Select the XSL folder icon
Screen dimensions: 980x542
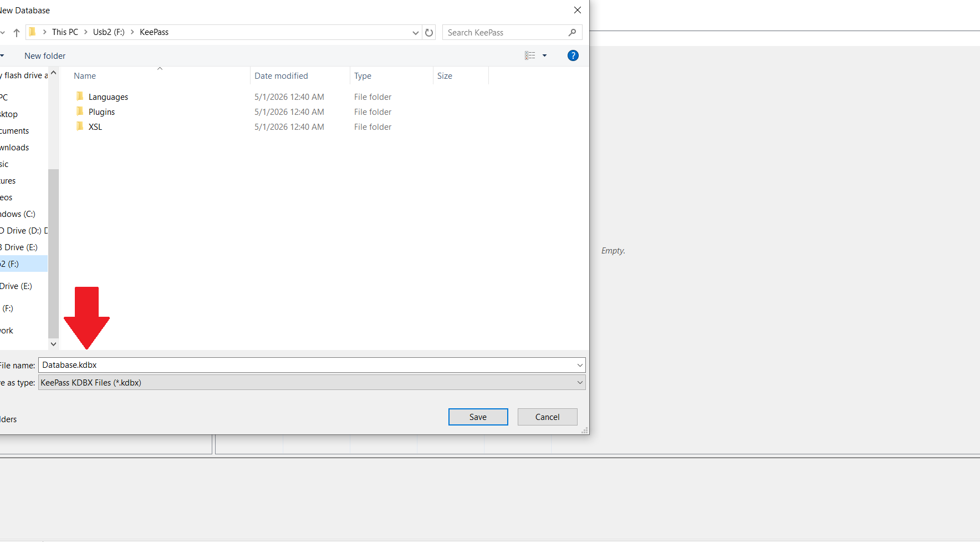tap(80, 126)
